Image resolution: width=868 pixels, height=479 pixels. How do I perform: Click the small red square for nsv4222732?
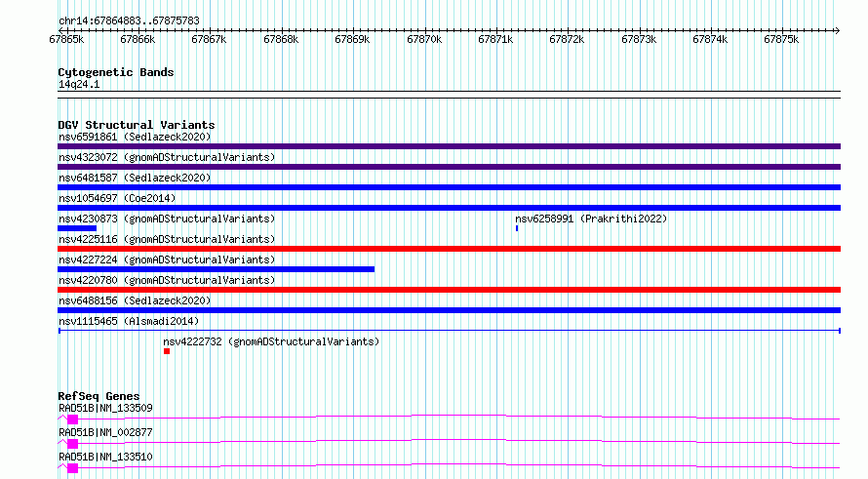point(167,351)
